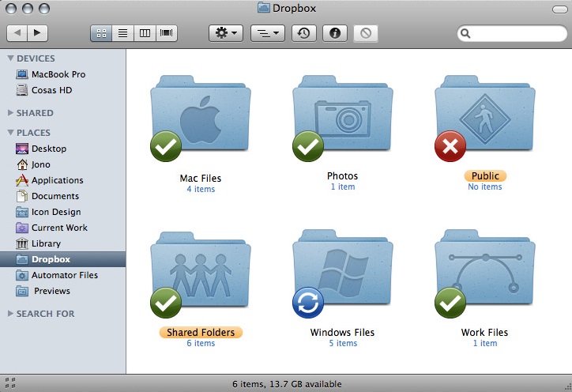
Task: Click the green checkmark badge on Shared Folders
Action: click(166, 303)
